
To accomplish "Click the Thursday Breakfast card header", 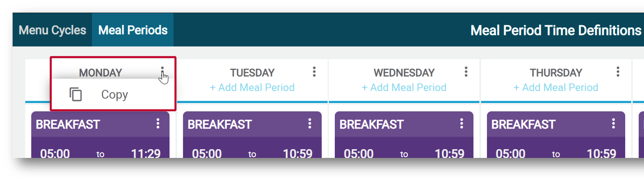I will 556,124.
